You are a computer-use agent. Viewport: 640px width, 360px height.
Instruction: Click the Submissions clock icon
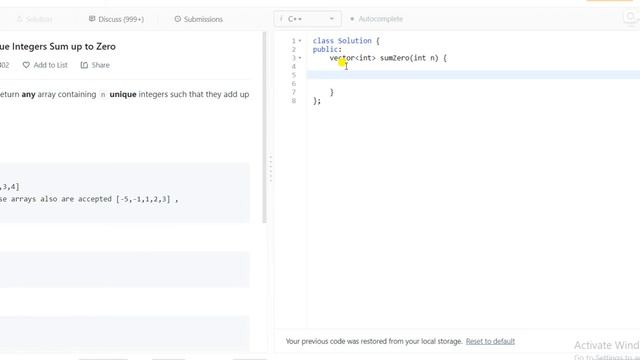(178, 19)
